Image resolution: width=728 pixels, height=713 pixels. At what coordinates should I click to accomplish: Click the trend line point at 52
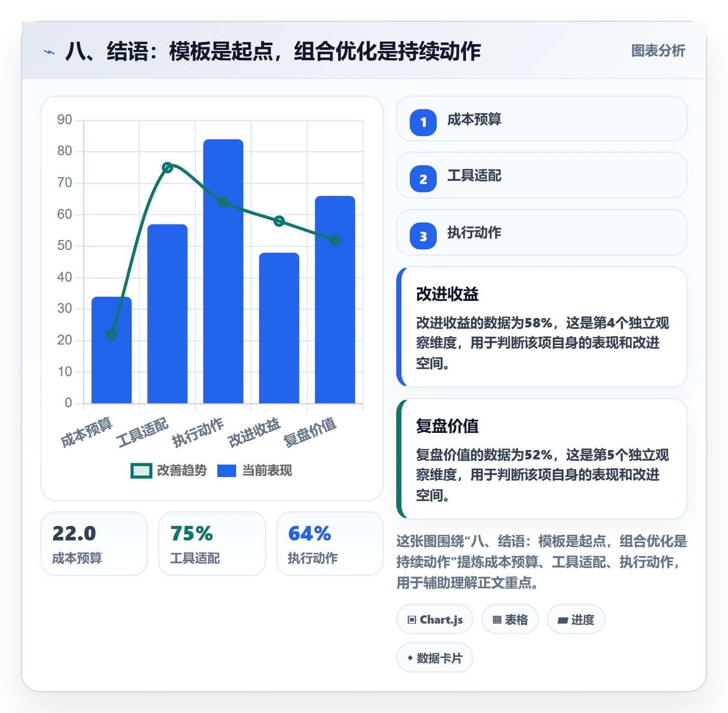tap(335, 240)
